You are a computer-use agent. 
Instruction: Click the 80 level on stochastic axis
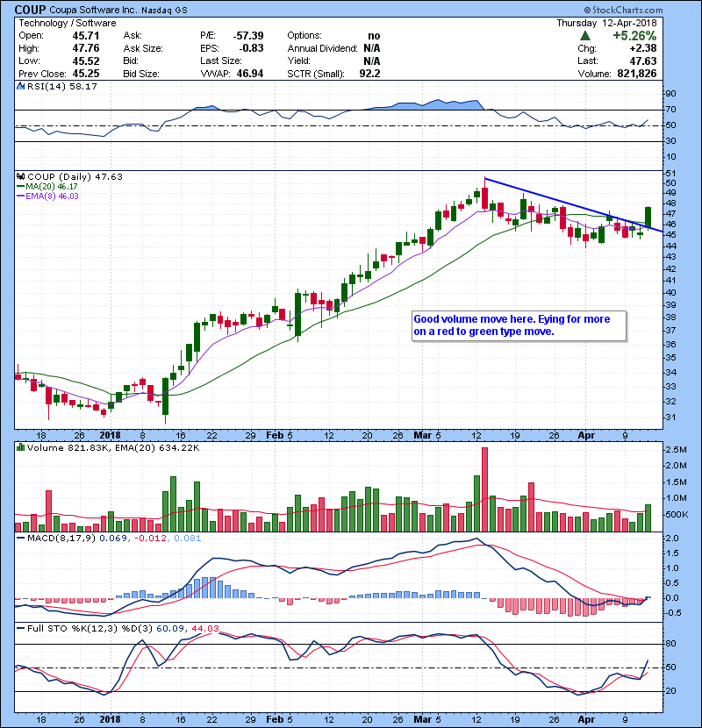[x=671, y=644]
